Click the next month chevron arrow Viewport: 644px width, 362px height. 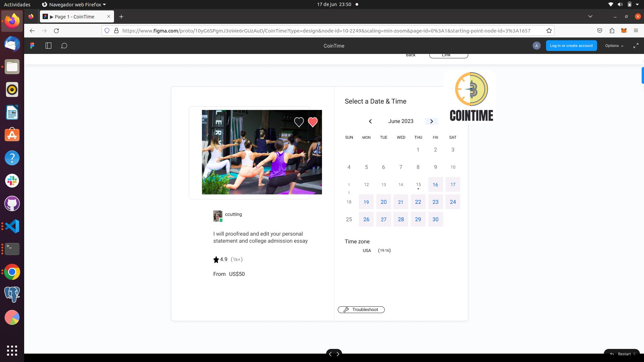click(x=432, y=121)
